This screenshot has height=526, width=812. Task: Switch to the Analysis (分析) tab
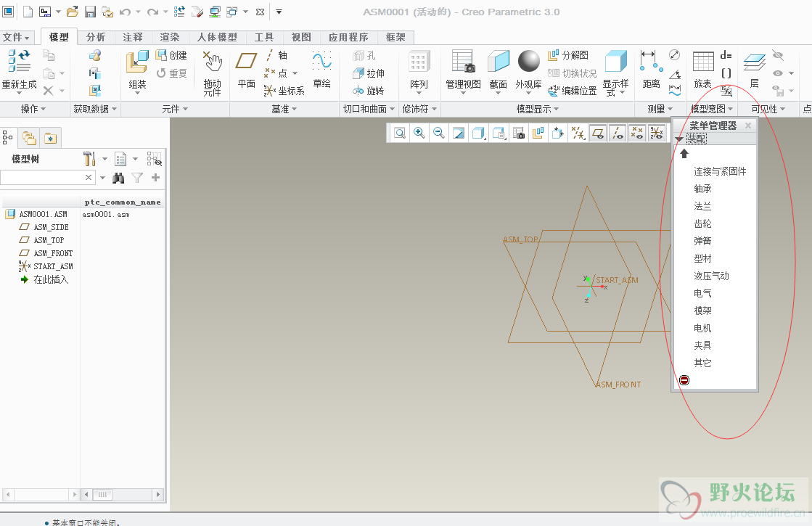click(96, 37)
